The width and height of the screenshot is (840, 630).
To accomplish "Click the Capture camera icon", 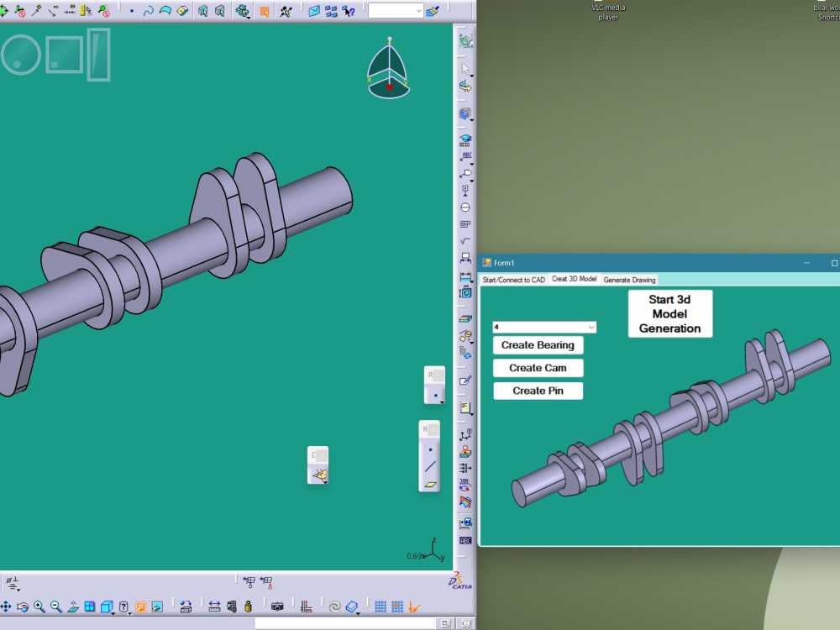I will [277, 606].
